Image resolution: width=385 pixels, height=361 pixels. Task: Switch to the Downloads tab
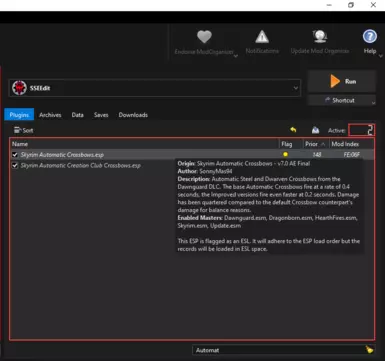133,115
